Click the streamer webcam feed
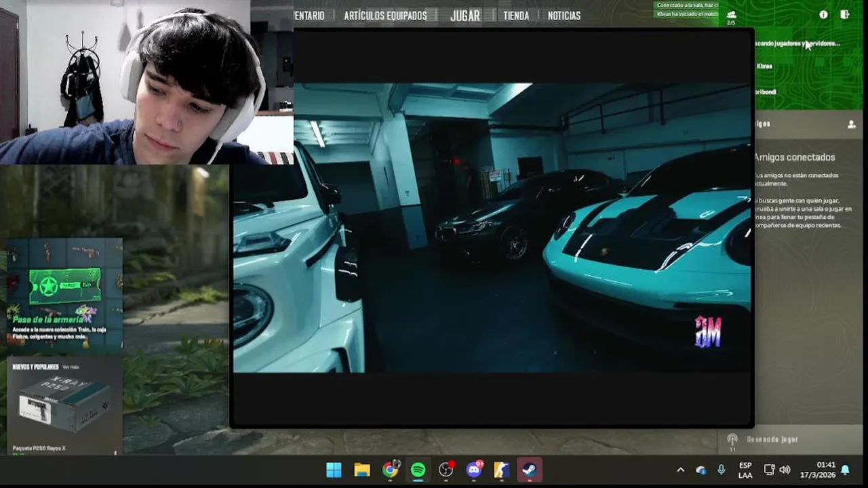 146,82
